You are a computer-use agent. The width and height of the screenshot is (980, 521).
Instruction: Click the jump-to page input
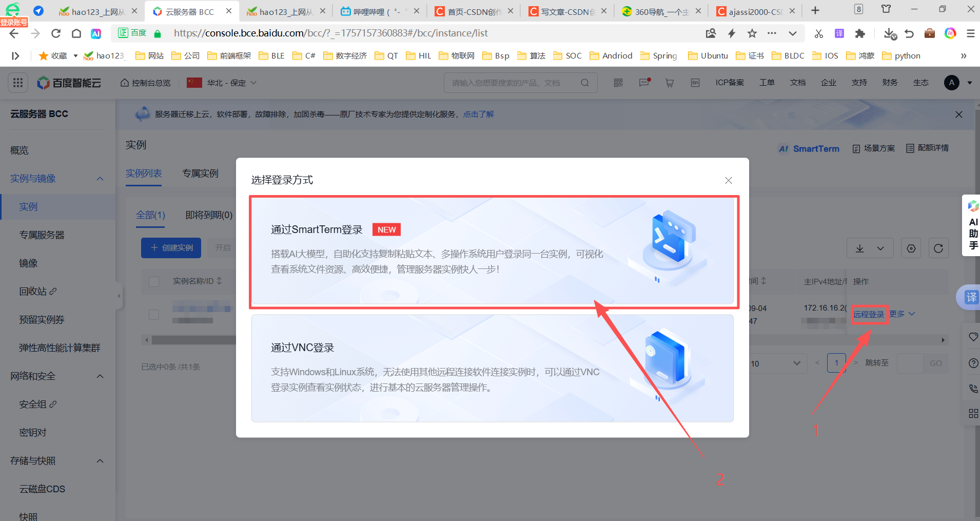tap(910, 363)
